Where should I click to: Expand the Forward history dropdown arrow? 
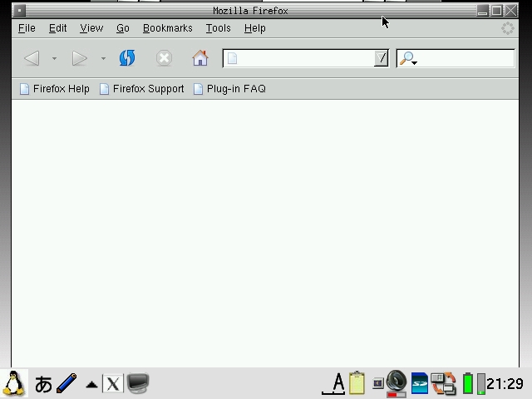click(x=103, y=58)
